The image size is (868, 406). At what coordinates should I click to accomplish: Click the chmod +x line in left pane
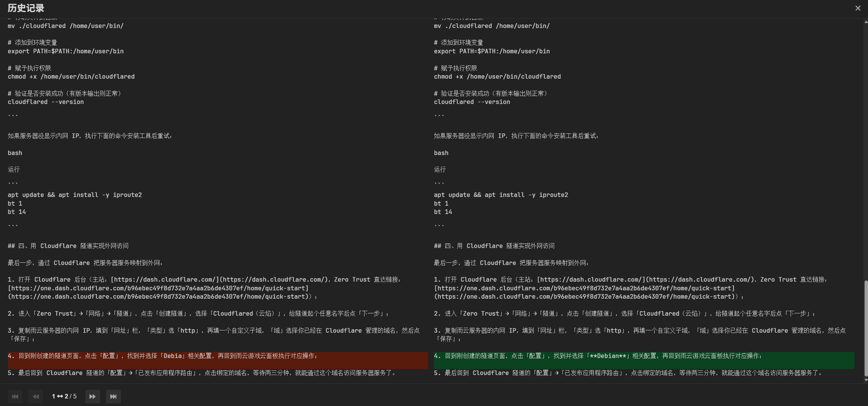coord(71,77)
